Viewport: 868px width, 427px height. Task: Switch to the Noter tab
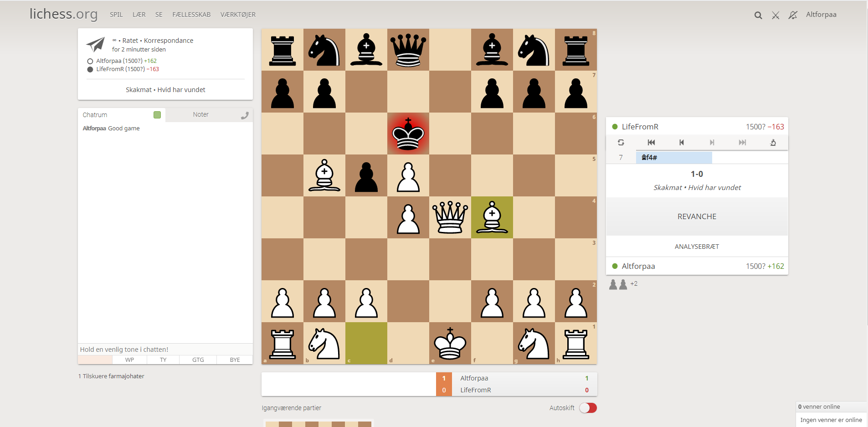click(x=200, y=115)
